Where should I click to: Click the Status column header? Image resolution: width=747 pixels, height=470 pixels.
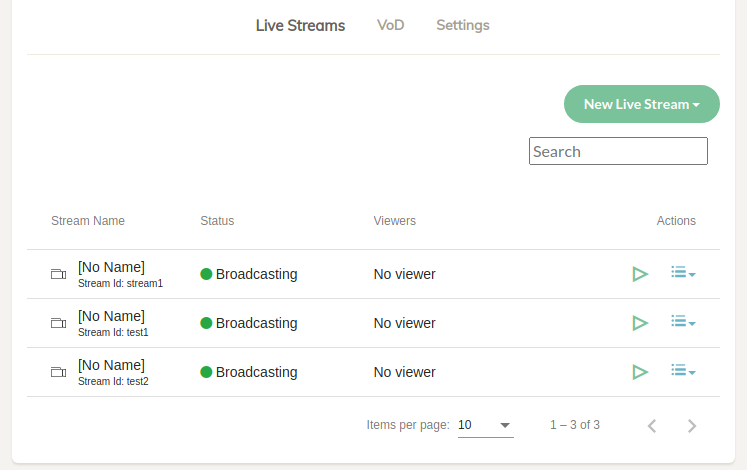click(217, 221)
